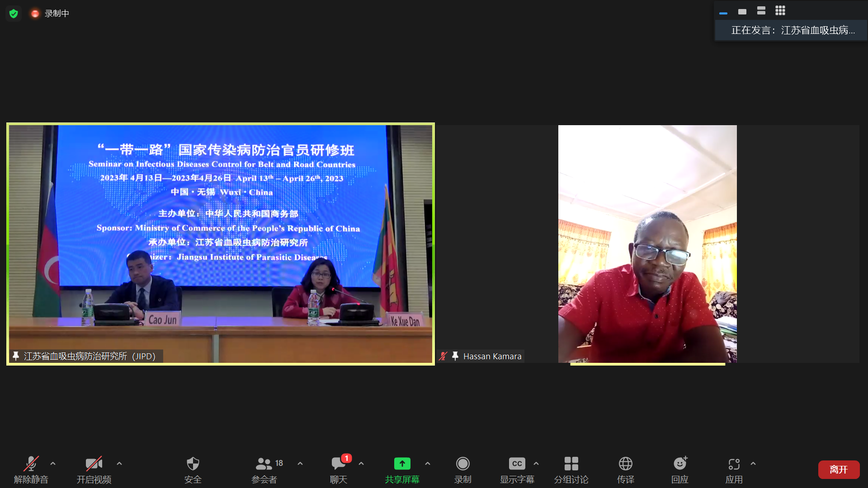868x488 pixels.
Task: Open 回应 reactions emoji menu
Action: [680, 470]
